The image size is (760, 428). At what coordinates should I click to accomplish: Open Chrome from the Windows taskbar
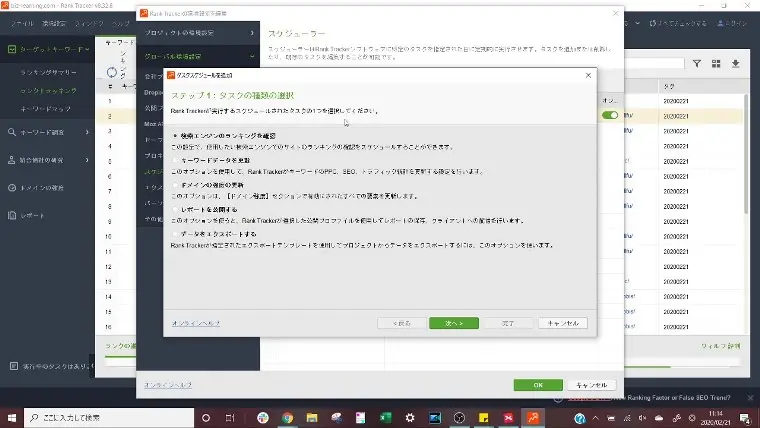point(287,417)
